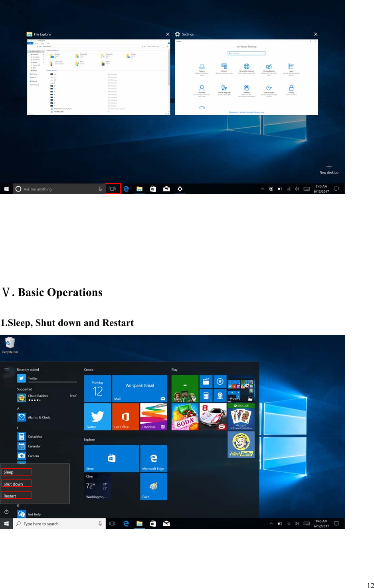The width and height of the screenshot is (374, 588).
Task: Click New desktop plus button
Action: click(329, 169)
